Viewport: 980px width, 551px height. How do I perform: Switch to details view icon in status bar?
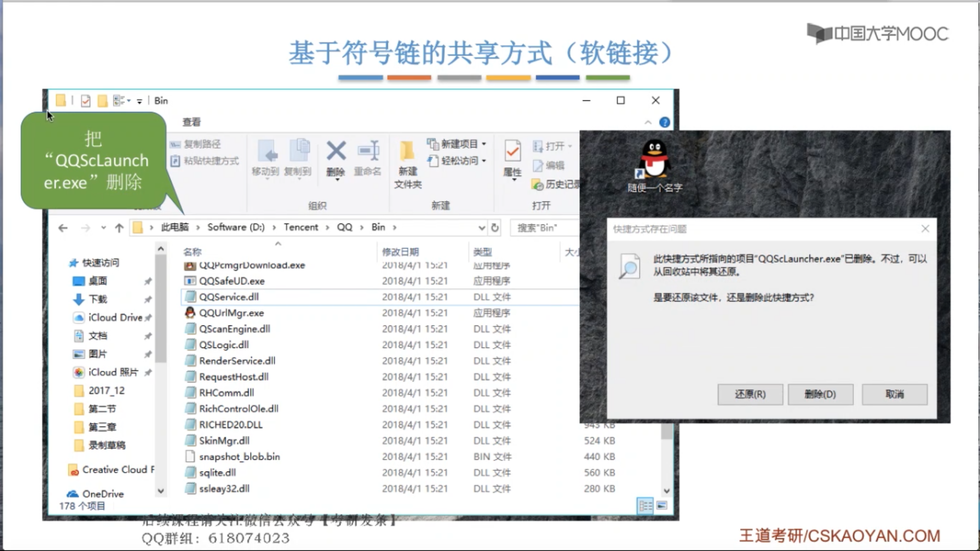pyautogui.click(x=645, y=506)
